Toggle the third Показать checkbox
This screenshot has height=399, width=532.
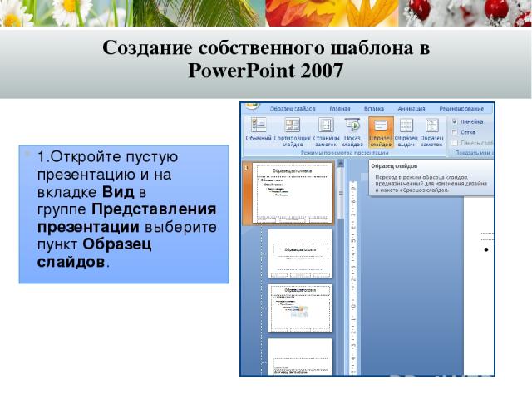(x=455, y=143)
